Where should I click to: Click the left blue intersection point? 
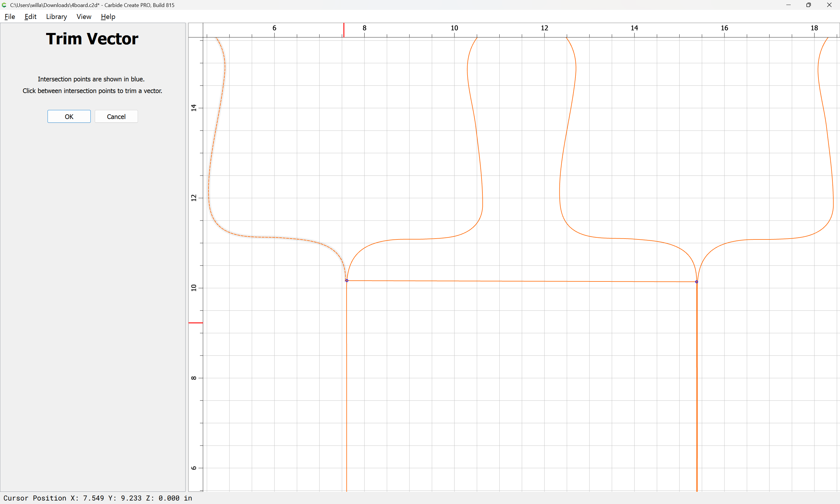tap(347, 281)
